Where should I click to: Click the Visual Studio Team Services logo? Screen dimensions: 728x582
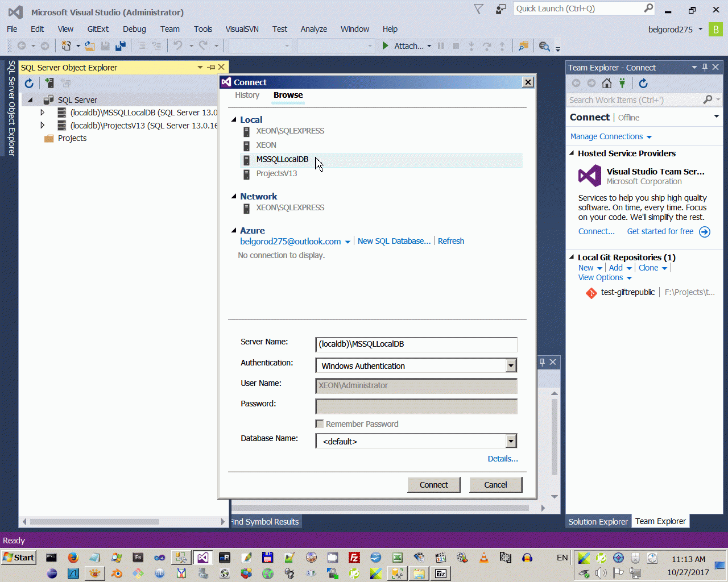point(590,176)
